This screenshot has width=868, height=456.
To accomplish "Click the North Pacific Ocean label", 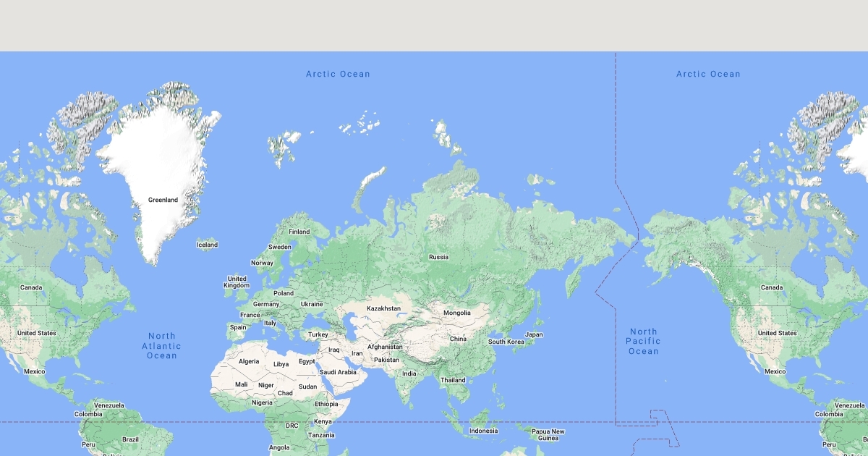I will [643, 342].
